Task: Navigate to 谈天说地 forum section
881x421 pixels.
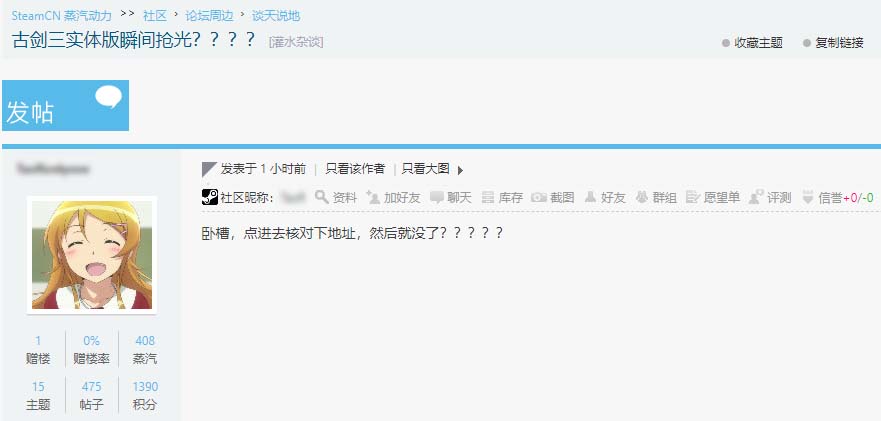Action: click(x=275, y=16)
